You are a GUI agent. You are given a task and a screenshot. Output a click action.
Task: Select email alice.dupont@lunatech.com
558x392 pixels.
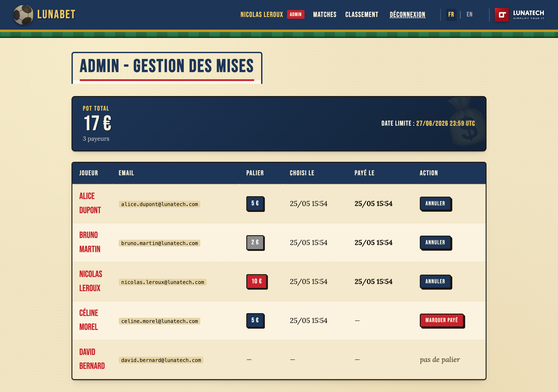click(159, 204)
